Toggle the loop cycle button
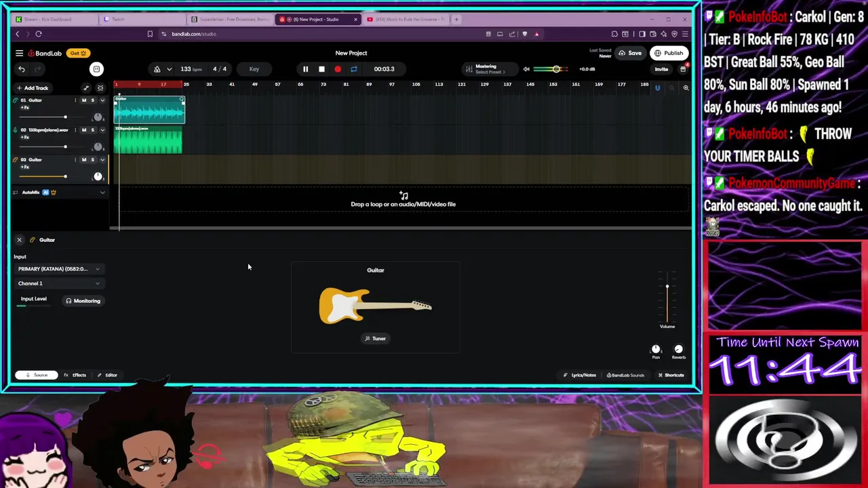 [x=353, y=69]
